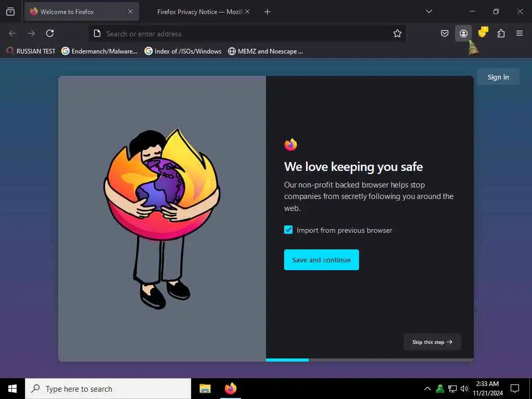Open Index of /ISOs/Windows bookmark
This screenshot has width=532, height=399.
pyautogui.click(x=183, y=51)
